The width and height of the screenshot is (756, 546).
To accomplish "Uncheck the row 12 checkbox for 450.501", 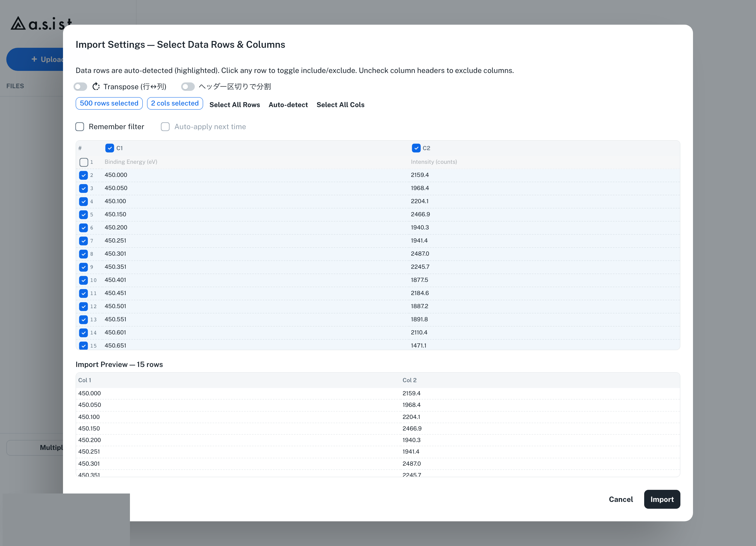I will (x=83, y=306).
